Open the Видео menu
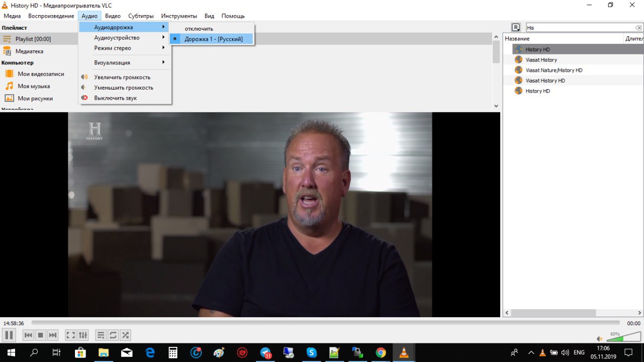The width and height of the screenshot is (644, 362). click(113, 16)
